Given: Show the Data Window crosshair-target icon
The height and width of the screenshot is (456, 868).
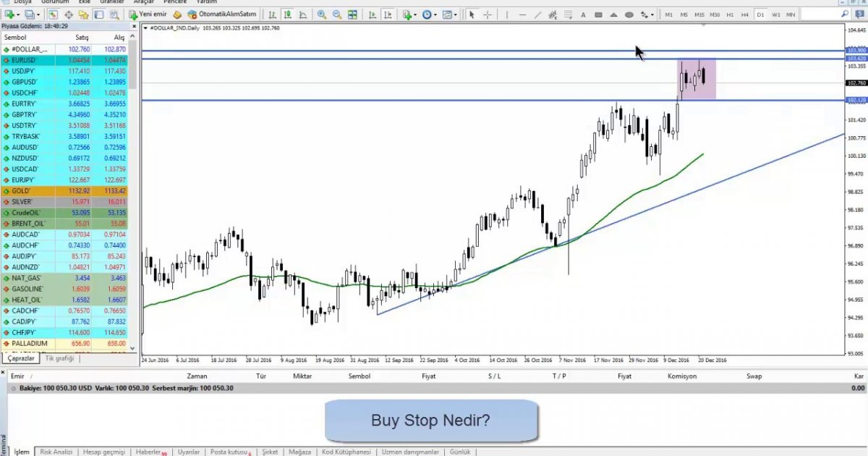Looking at the screenshot, I should point(69,14).
